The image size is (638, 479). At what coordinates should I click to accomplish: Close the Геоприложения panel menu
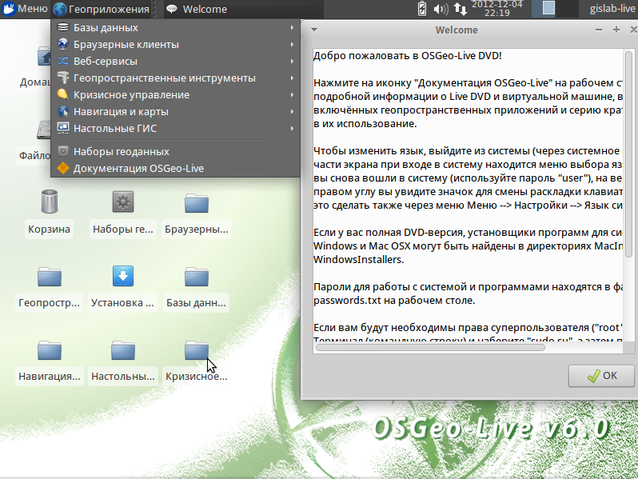(x=102, y=9)
